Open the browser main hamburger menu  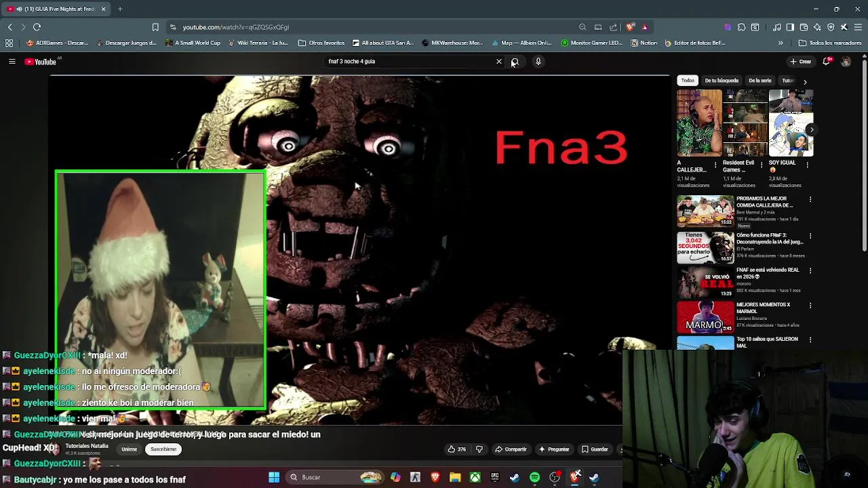(x=858, y=27)
